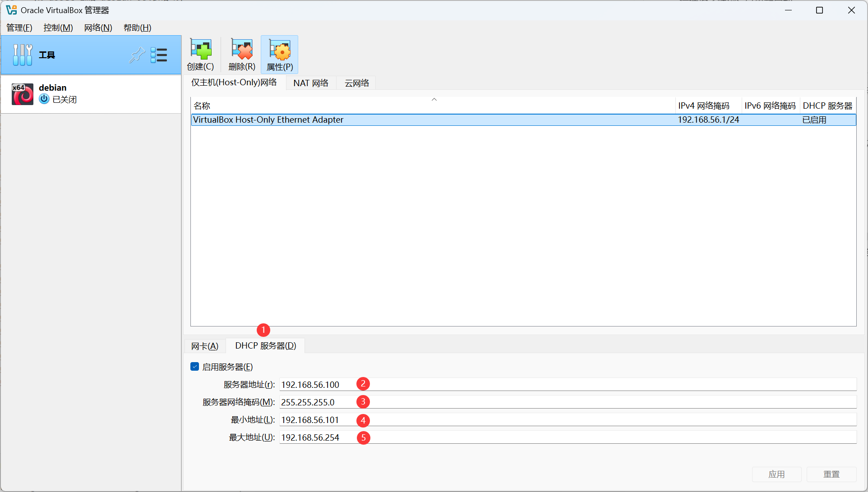Screen dimensions: 868x492
Task: Click the Delete (删除) network icon
Action: click(x=242, y=49)
